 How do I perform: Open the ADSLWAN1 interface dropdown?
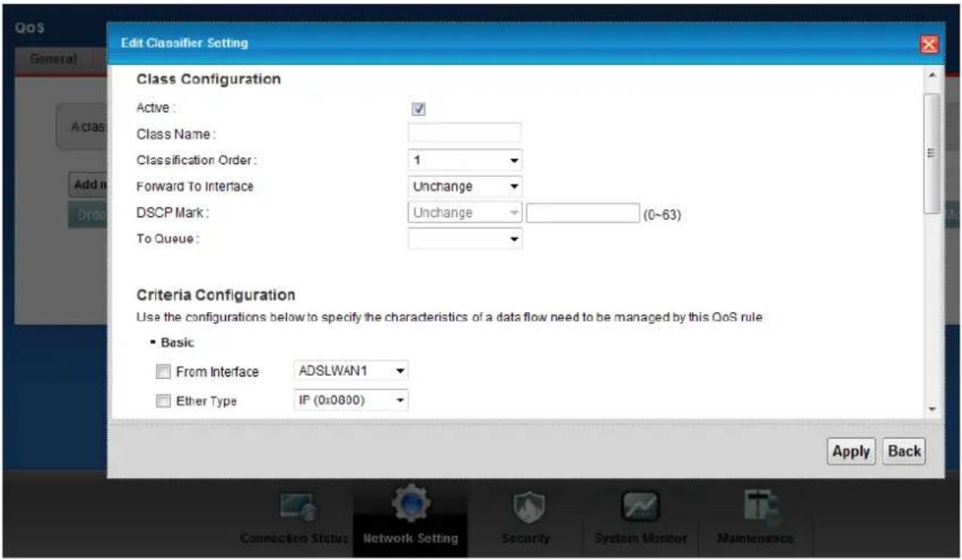pyautogui.click(x=351, y=371)
